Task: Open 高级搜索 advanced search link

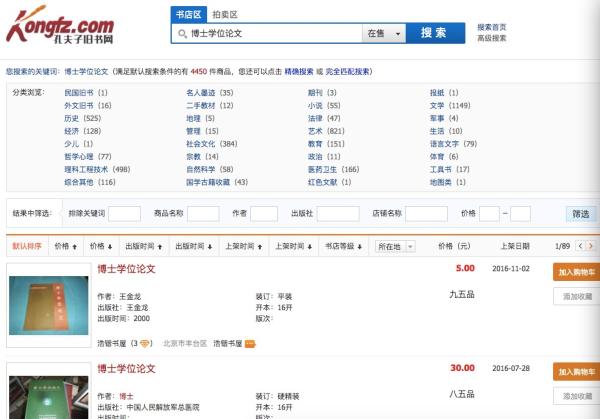Action: pos(491,38)
